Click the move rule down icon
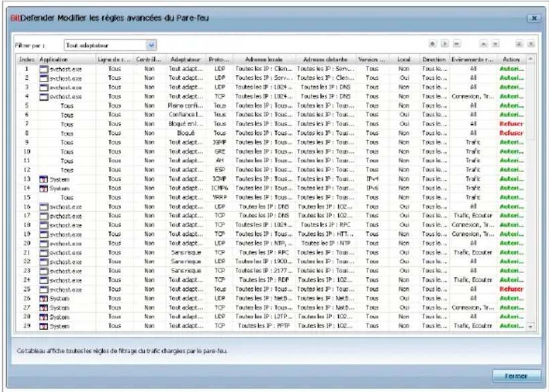549x392 pixels. pyautogui.click(x=495, y=44)
